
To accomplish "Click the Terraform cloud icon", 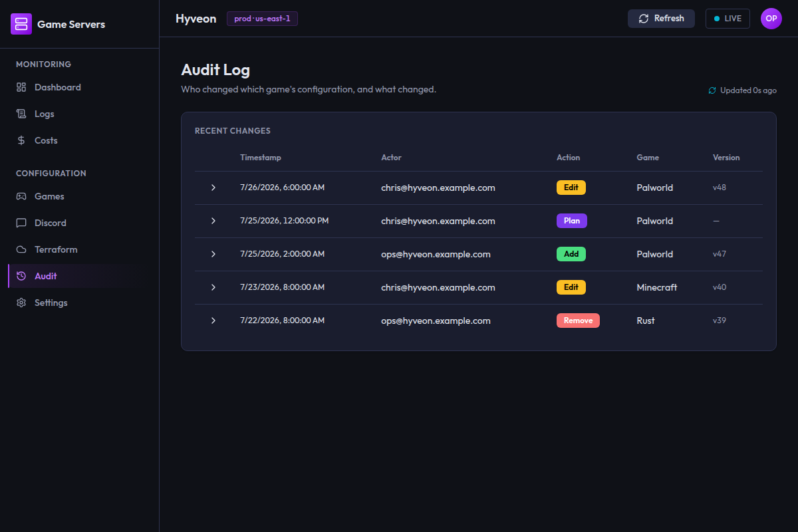I will [21, 249].
